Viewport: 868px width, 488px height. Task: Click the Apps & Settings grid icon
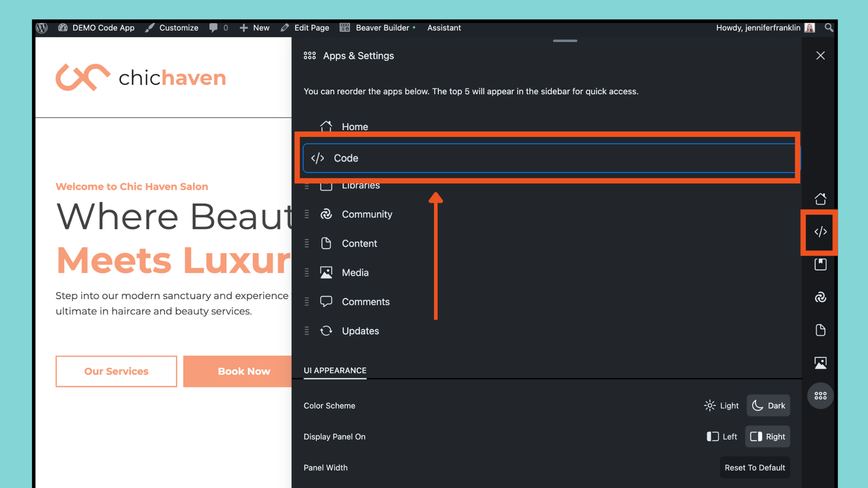coord(820,396)
